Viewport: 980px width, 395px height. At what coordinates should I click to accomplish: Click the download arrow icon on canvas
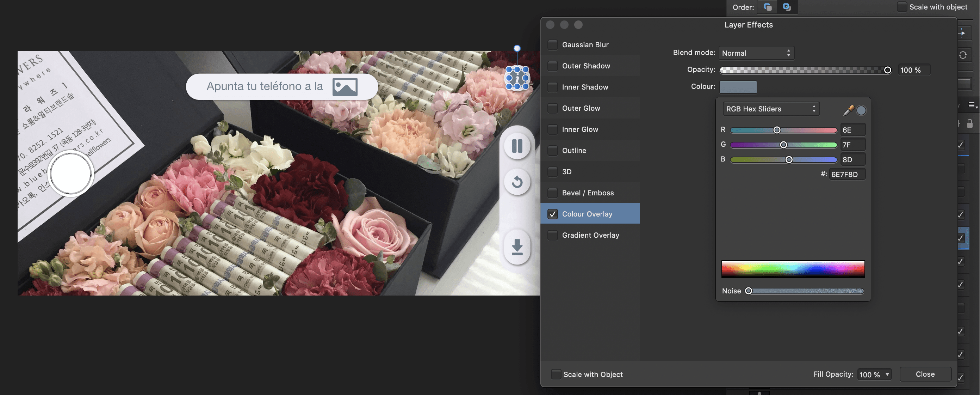pyautogui.click(x=517, y=247)
